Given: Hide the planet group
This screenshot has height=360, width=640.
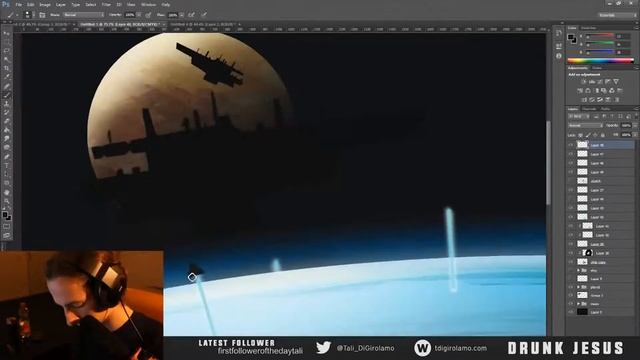Looking at the screenshot, I should 571,287.
